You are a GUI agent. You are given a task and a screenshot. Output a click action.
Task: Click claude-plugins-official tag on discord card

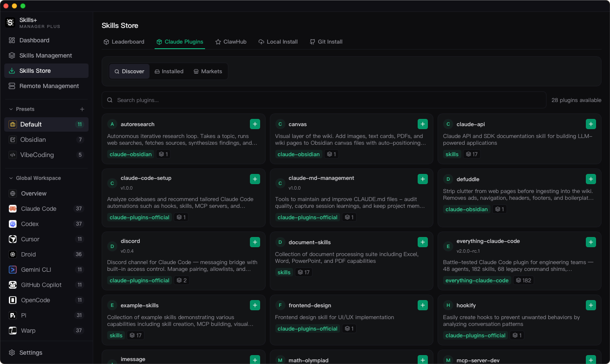coord(139,281)
